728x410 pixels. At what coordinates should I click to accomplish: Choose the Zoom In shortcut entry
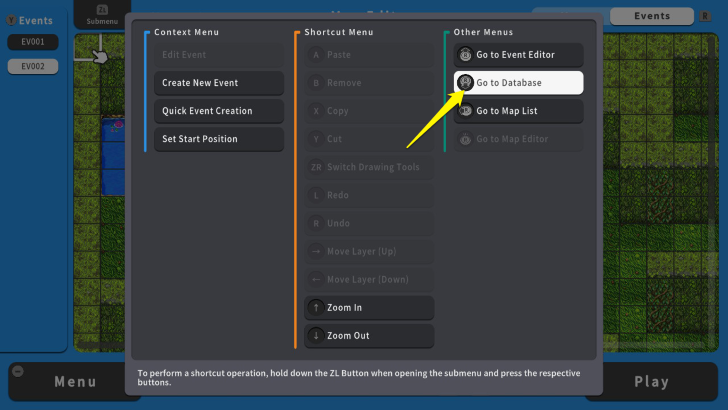[x=369, y=308]
